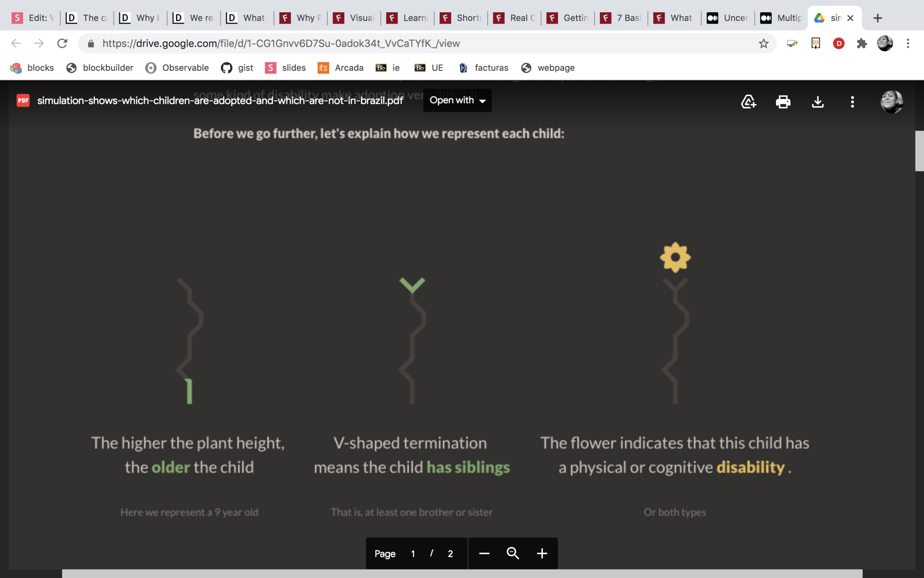Click the page number field
The image size is (924, 578).
(413, 554)
